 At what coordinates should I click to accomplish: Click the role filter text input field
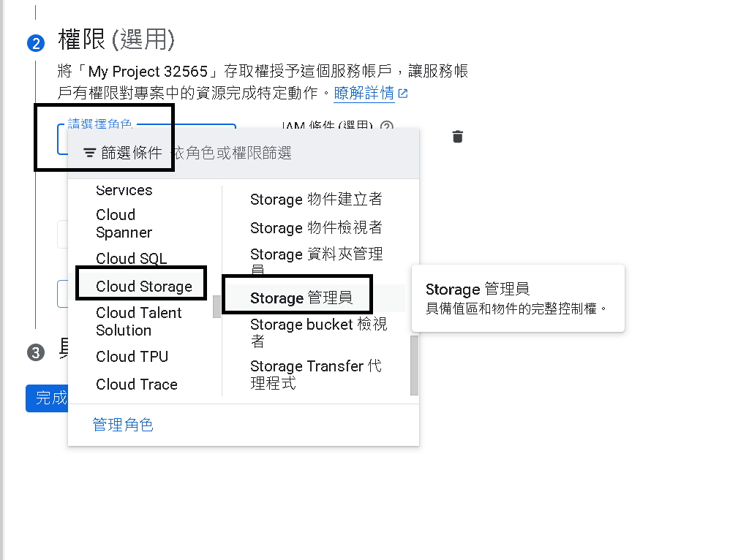click(293, 153)
